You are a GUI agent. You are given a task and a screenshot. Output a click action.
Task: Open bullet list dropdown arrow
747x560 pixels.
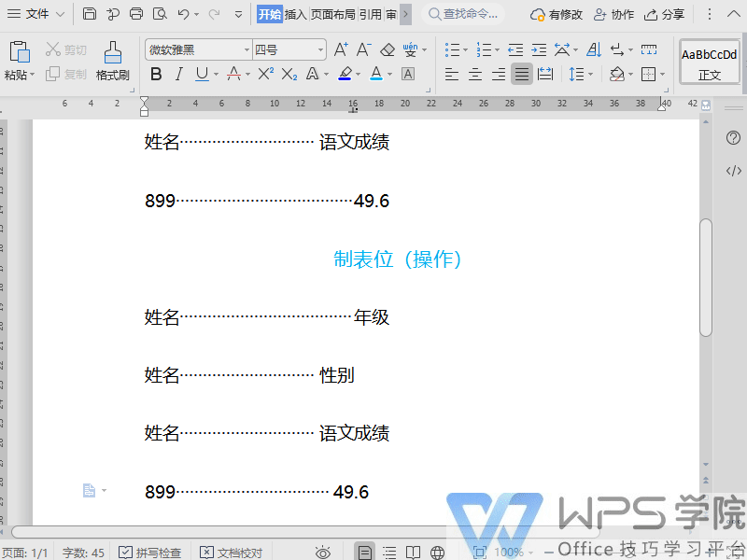pos(465,49)
